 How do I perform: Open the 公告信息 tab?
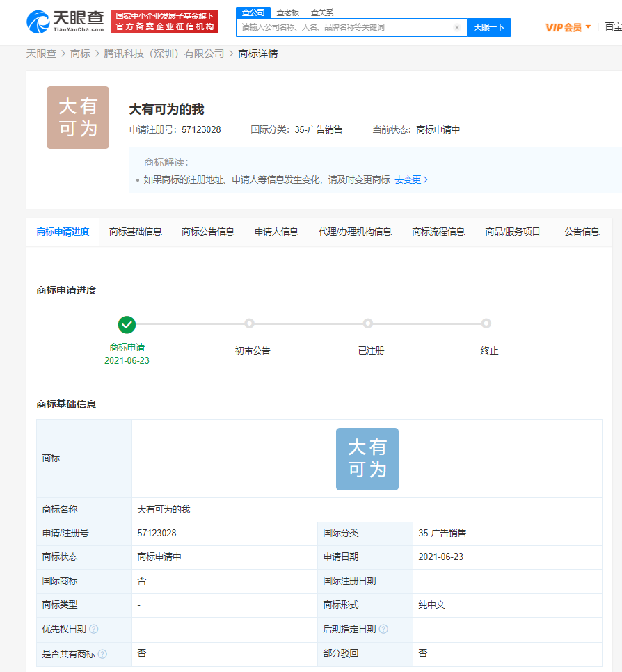point(582,232)
